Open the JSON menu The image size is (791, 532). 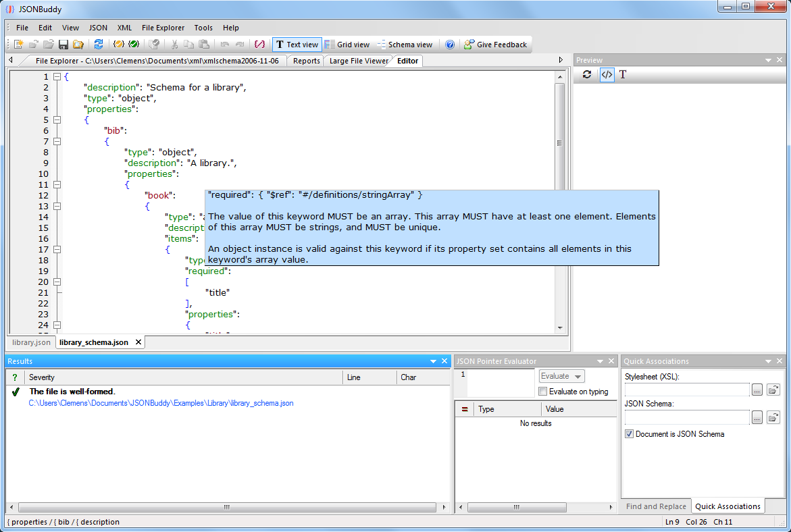click(x=98, y=28)
